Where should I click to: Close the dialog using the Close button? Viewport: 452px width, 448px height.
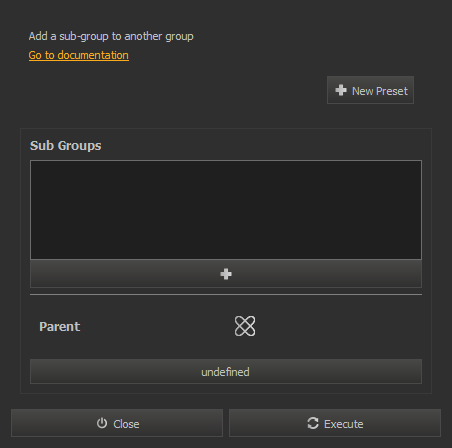pos(117,423)
